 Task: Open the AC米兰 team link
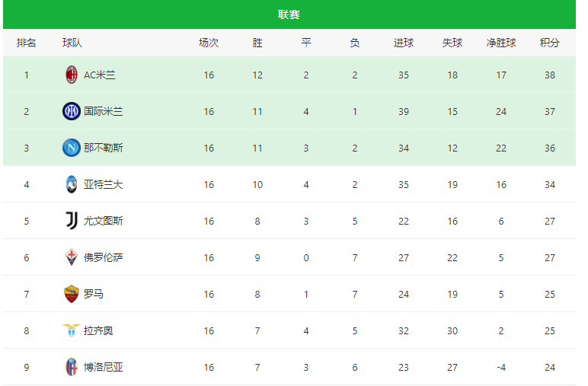[x=99, y=75]
